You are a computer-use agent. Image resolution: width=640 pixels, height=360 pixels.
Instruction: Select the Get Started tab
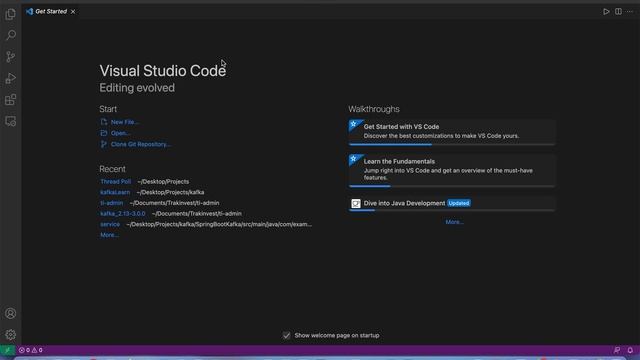pyautogui.click(x=51, y=11)
